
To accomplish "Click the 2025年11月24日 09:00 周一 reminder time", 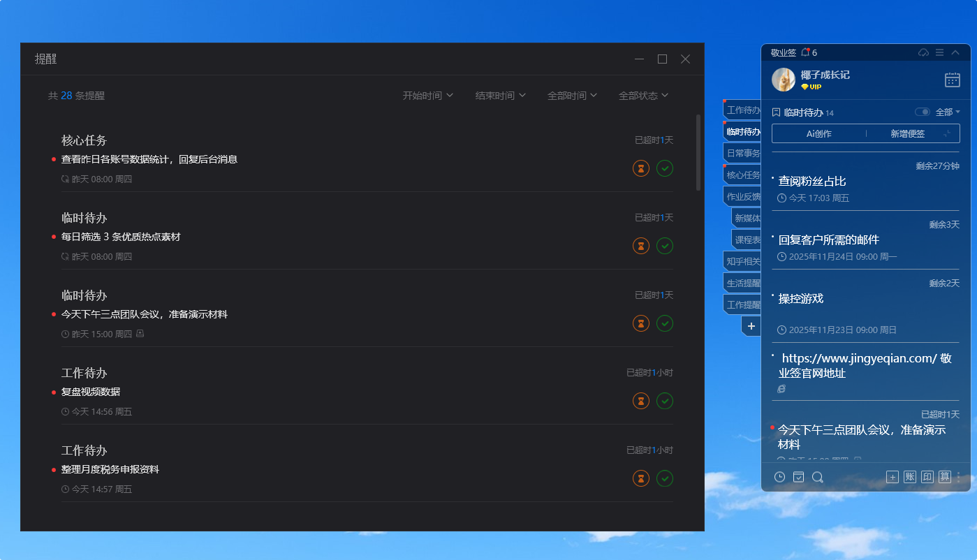I will pyautogui.click(x=837, y=257).
